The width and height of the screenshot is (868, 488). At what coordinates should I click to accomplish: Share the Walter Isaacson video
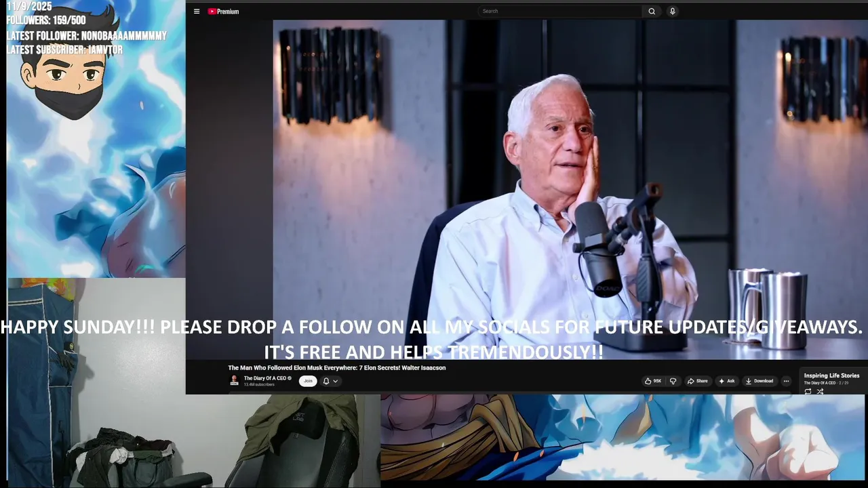(697, 381)
